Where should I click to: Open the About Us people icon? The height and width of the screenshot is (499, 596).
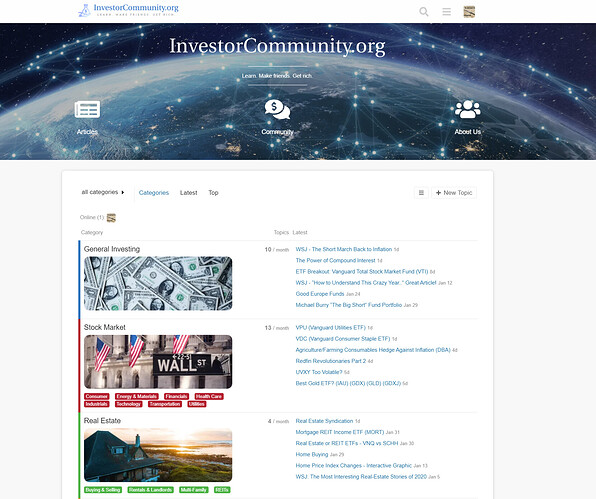pos(468,109)
